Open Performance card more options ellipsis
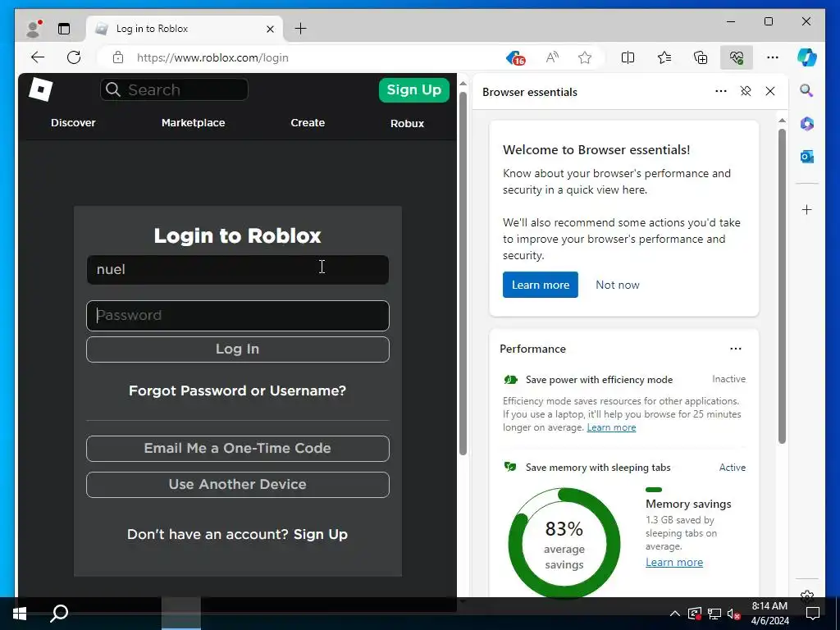This screenshot has height=630, width=840. coord(736,349)
